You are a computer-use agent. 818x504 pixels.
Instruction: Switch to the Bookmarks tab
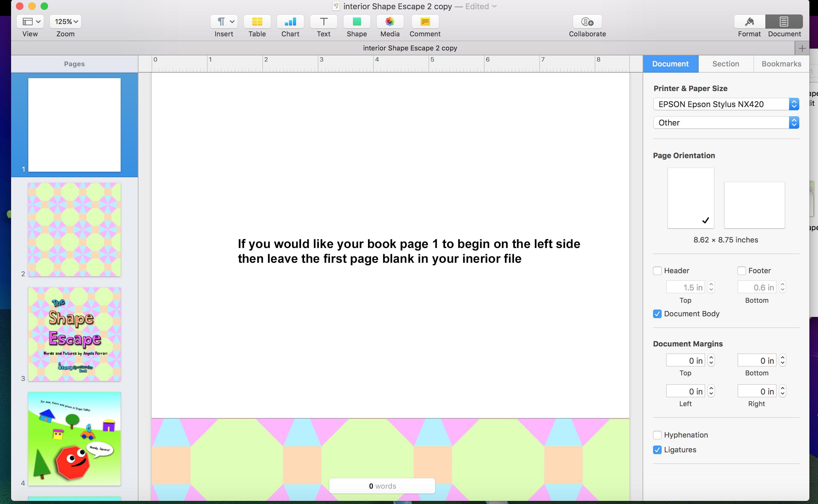coord(781,64)
